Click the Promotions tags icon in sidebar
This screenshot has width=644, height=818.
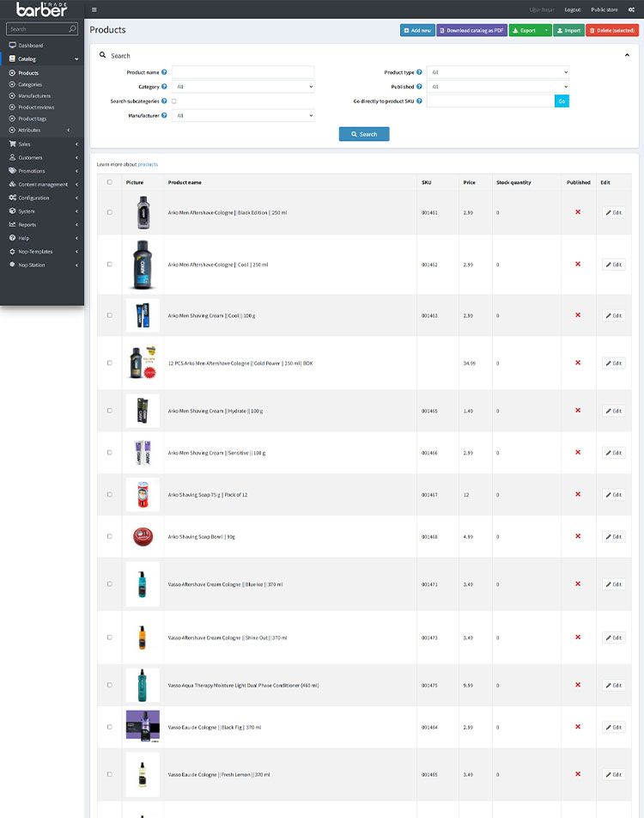(x=13, y=171)
